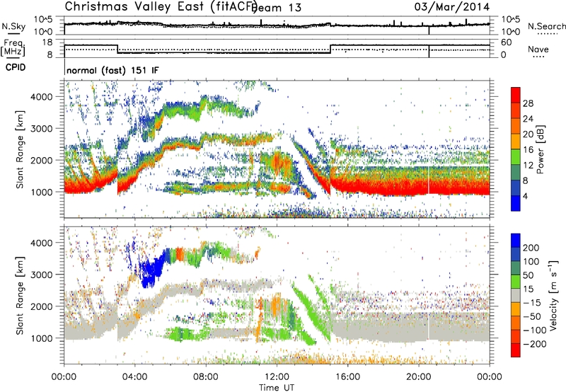
Task: Click the 'Freq. [MHz]' axis label
Action: coord(13,48)
